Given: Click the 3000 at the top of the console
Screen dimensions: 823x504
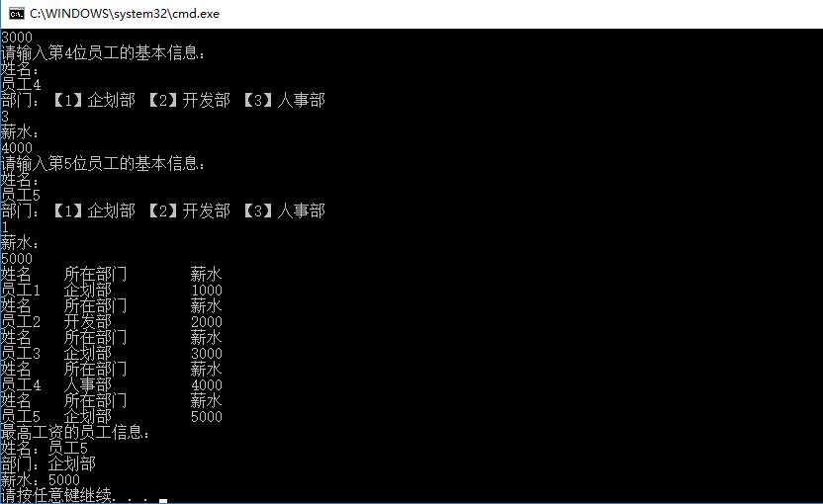Looking at the screenshot, I should (17, 38).
